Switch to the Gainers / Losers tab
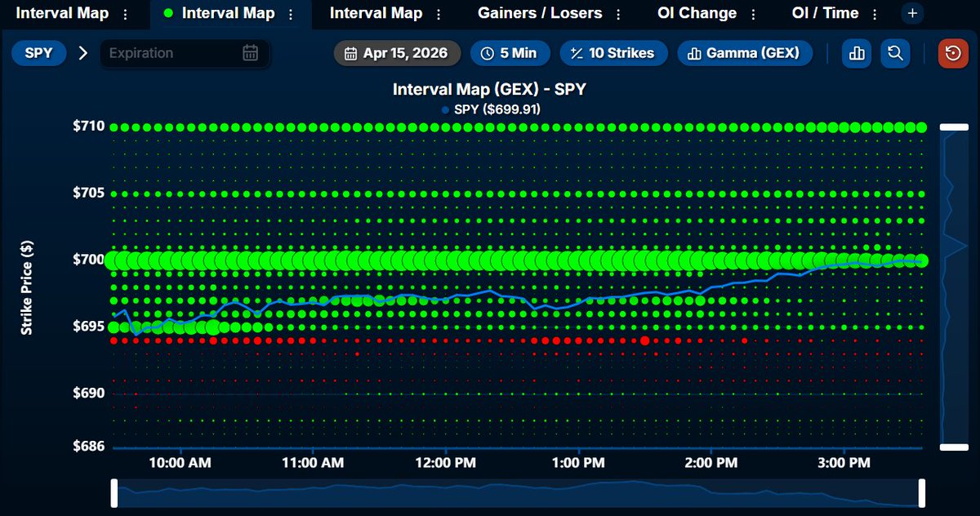 click(x=540, y=14)
